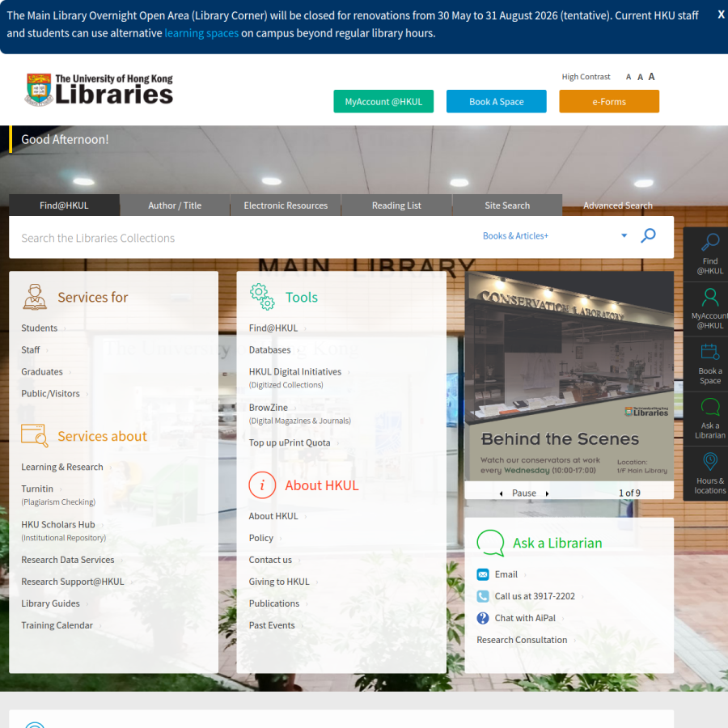Image resolution: width=728 pixels, height=728 pixels.
Task: Click the Services about search-window icon
Action: pos(35,435)
